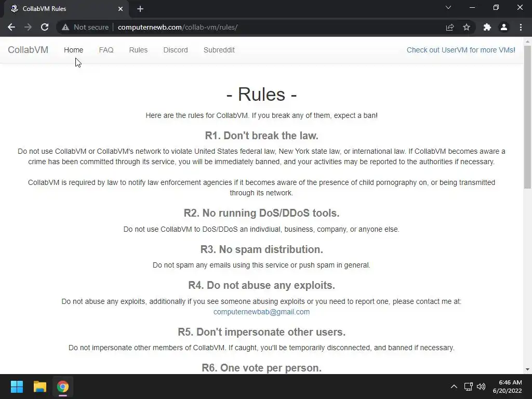Screen dimensions: 532x399
Task: Restore down the Chrome window
Action: 496,7
